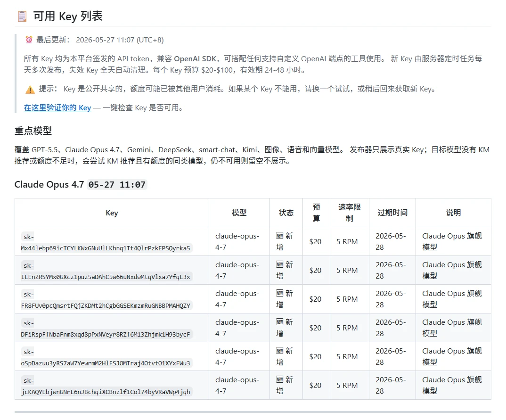Select the key starting with sk-Mx44lebp69
Image resolution: width=506 pixels, height=420 pixels.
[x=106, y=242]
